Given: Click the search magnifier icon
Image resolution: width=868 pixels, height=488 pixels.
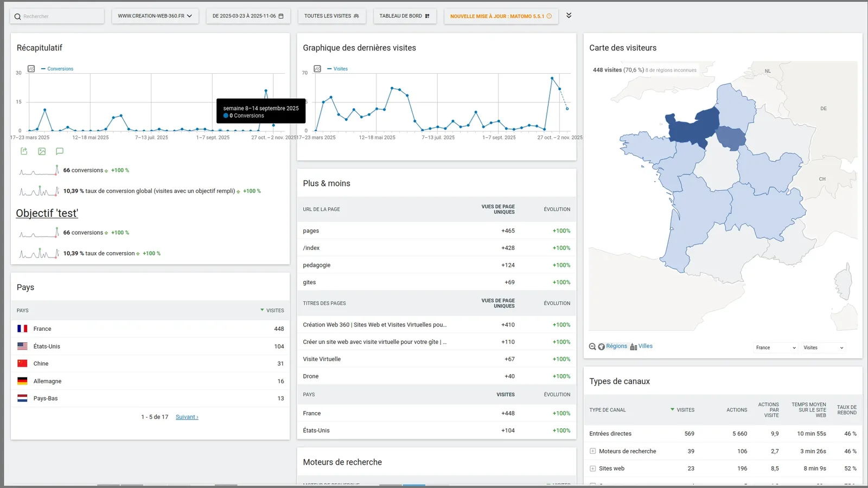Looking at the screenshot, I should click(x=17, y=16).
